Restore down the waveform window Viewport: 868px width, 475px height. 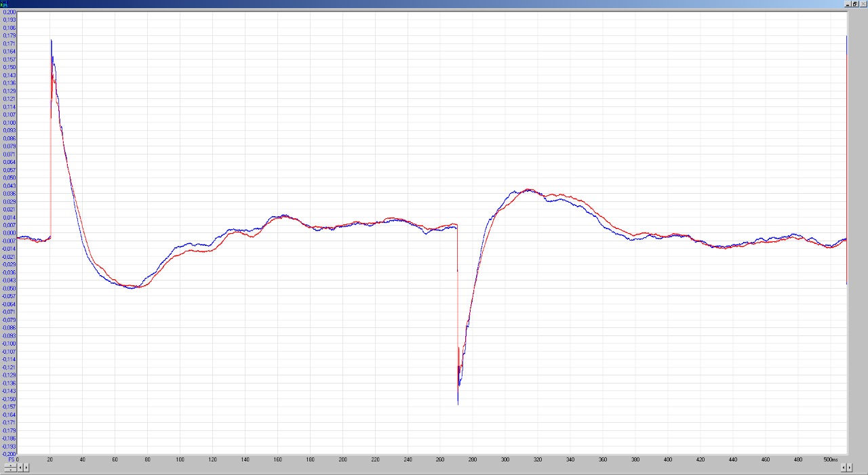point(855,4)
